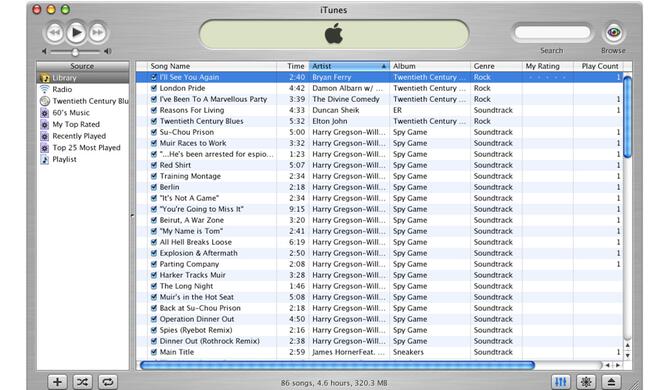
Task: Sort by the Play Count column header
Action: pos(598,66)
